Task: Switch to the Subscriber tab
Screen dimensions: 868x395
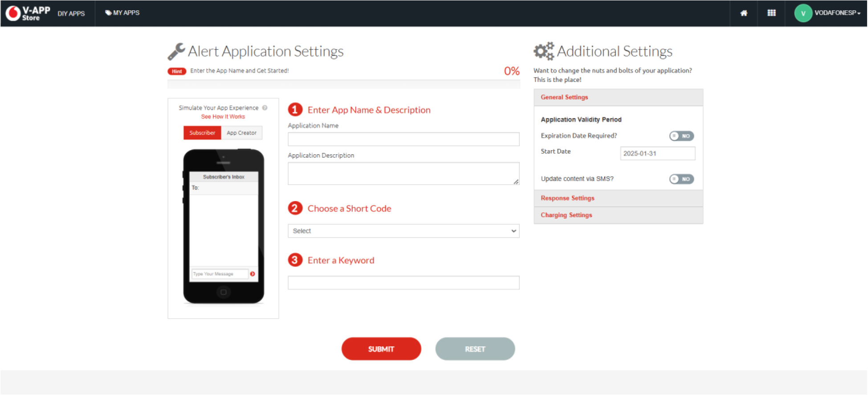Action: (202, 133)
